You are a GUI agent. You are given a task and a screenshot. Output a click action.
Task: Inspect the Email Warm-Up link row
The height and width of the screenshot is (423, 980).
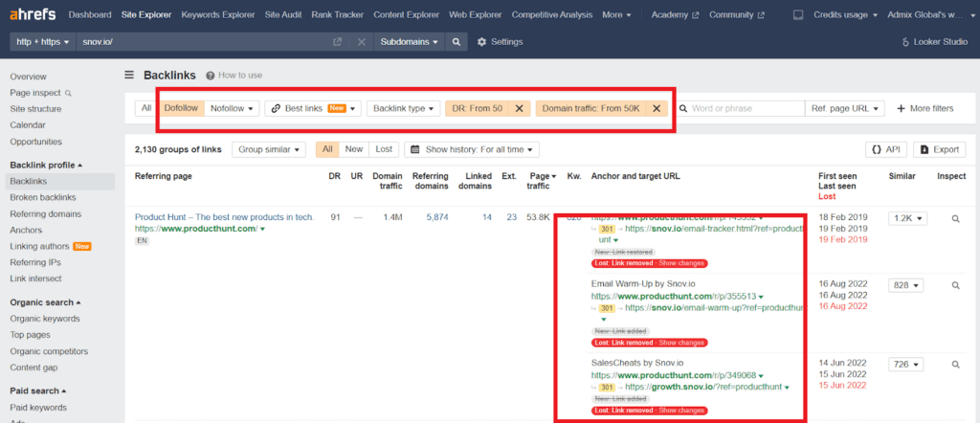point(955,285)
